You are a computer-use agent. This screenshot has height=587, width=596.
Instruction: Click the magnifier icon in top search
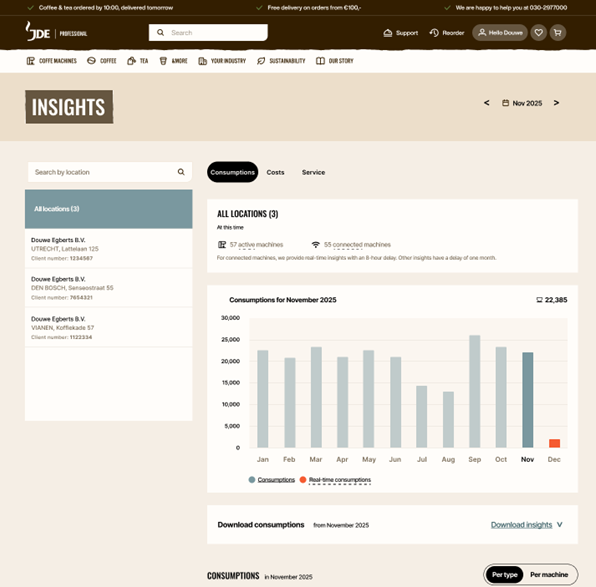click(160, 33)
